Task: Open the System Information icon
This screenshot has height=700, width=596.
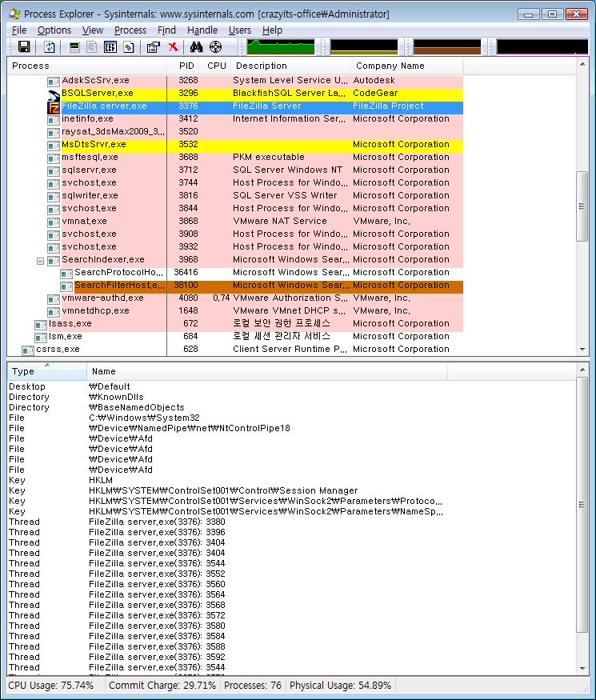Action: 74,47
